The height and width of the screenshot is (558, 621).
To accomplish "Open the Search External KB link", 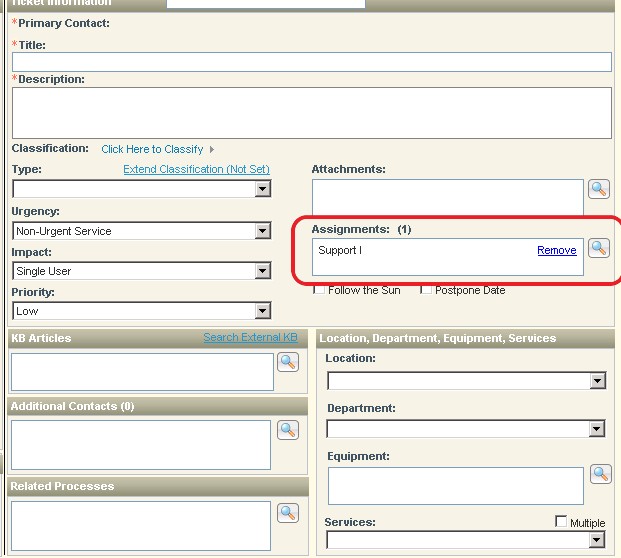I will point(250,337).
